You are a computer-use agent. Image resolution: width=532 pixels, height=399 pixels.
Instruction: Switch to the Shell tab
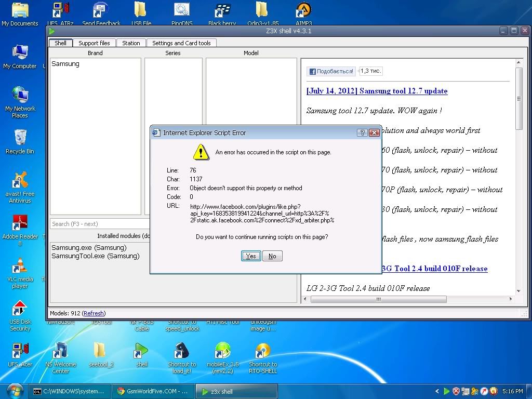click(60, 43)
